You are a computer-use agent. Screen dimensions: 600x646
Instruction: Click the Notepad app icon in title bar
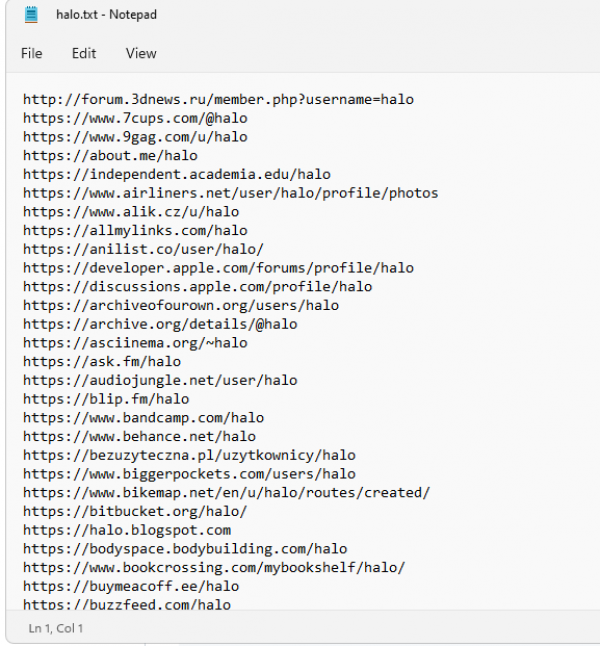click(31, 15)
